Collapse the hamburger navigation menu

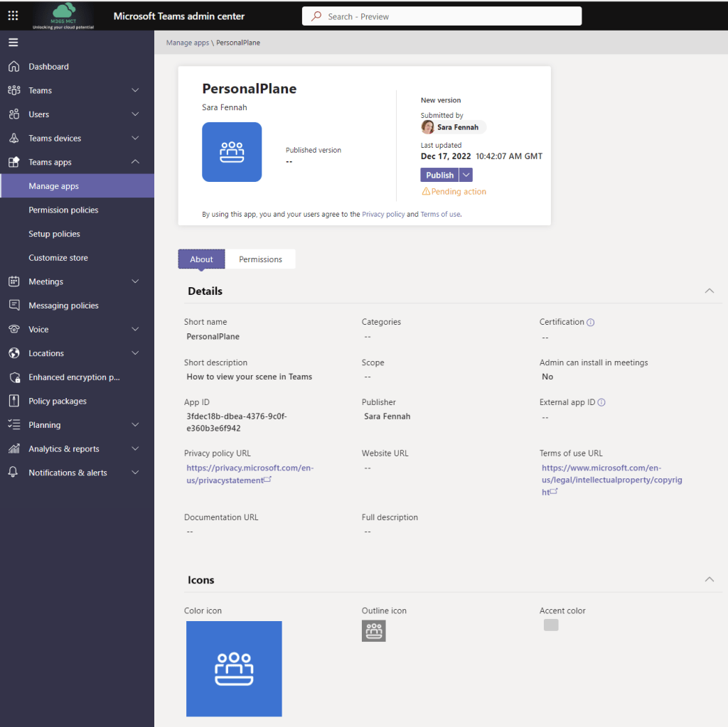pos(14,43)
